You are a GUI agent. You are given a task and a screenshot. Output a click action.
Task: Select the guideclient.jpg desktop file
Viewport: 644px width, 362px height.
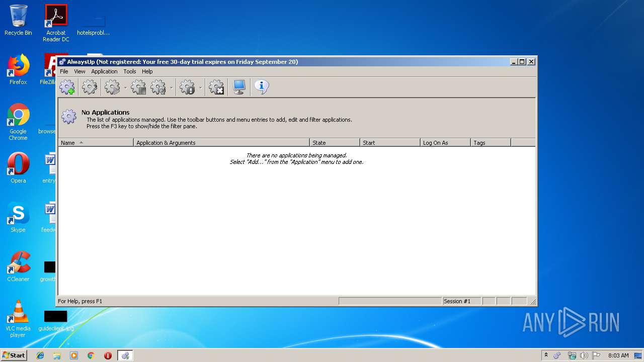56,321
